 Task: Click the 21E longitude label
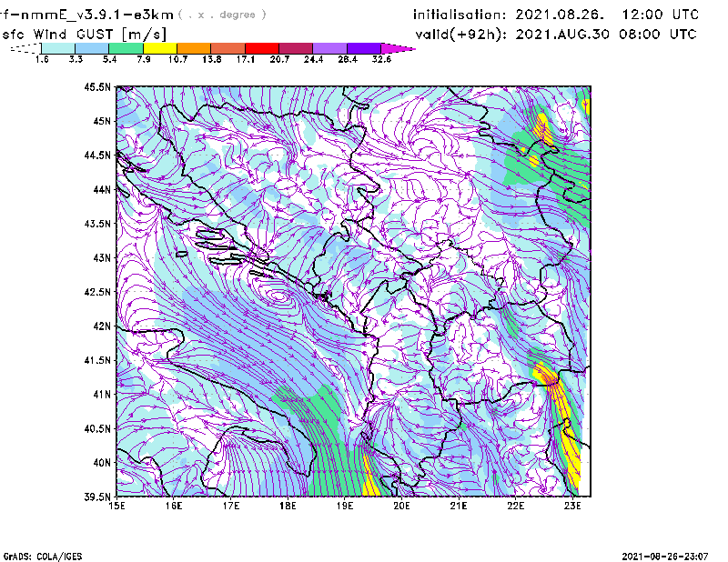459,506
